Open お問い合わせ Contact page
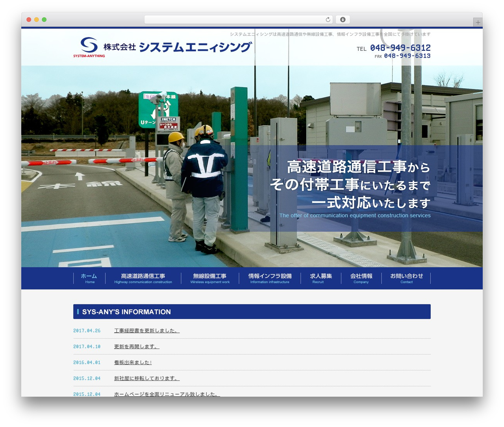Viewport: 504px width, 427px height. [x=406, y=278]
